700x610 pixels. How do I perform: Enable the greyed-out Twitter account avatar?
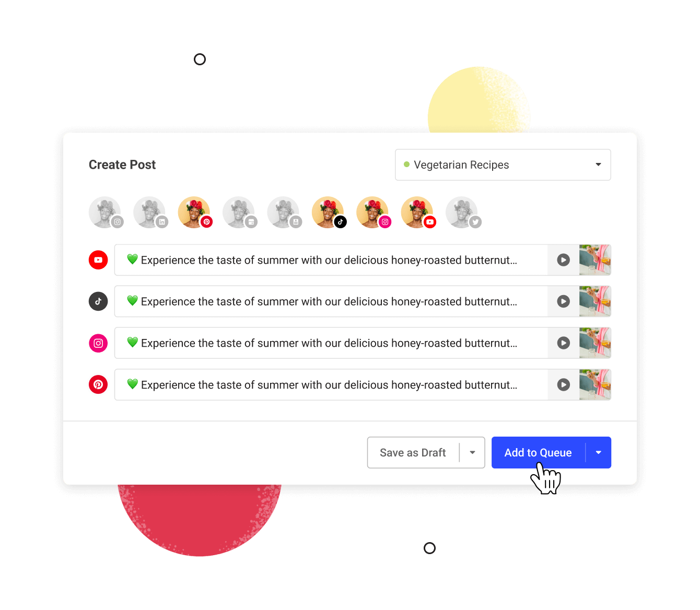click(462, 213)
